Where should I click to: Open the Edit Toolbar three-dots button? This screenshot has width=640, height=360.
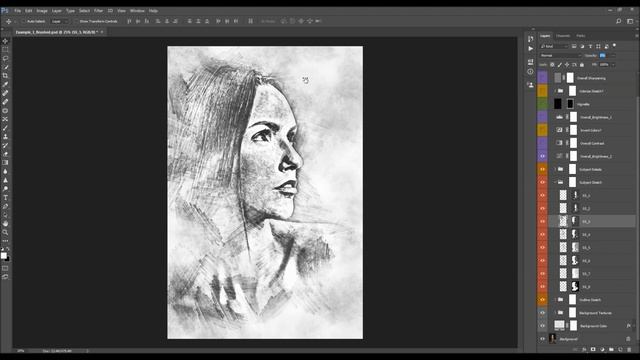(x=5, y=241)
